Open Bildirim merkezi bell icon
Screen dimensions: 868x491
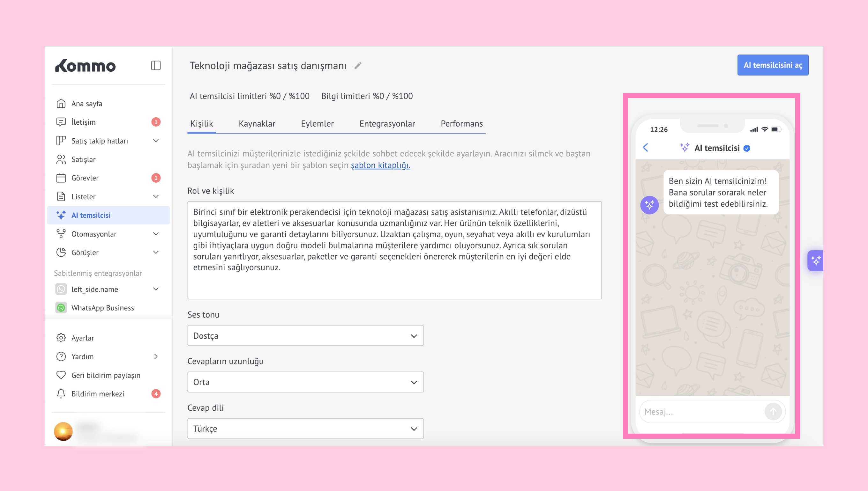click(x=61, y=393)
